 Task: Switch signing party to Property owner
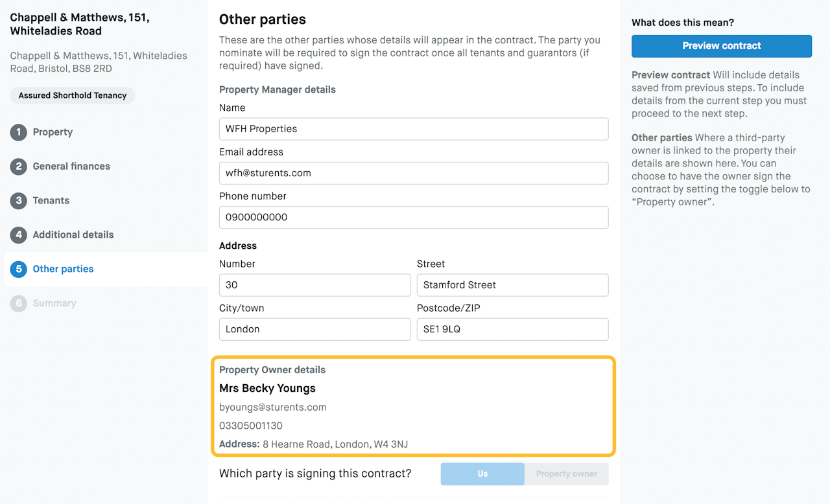tap(566, 474)
